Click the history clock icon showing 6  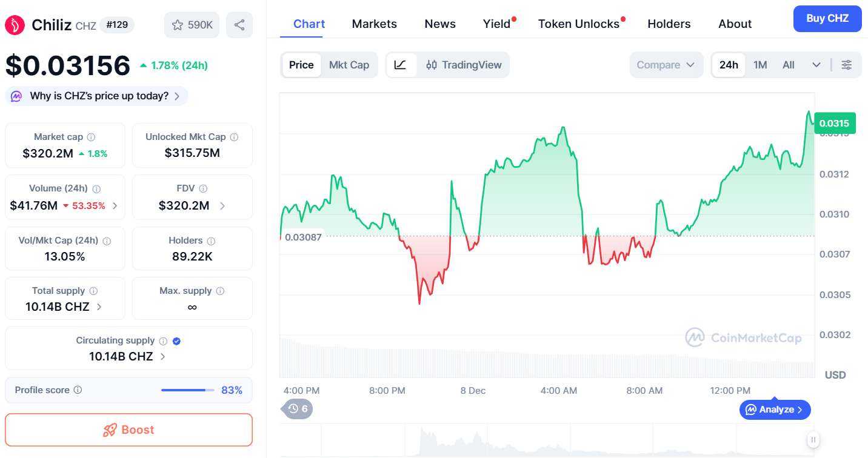click(x=296, y=409)
